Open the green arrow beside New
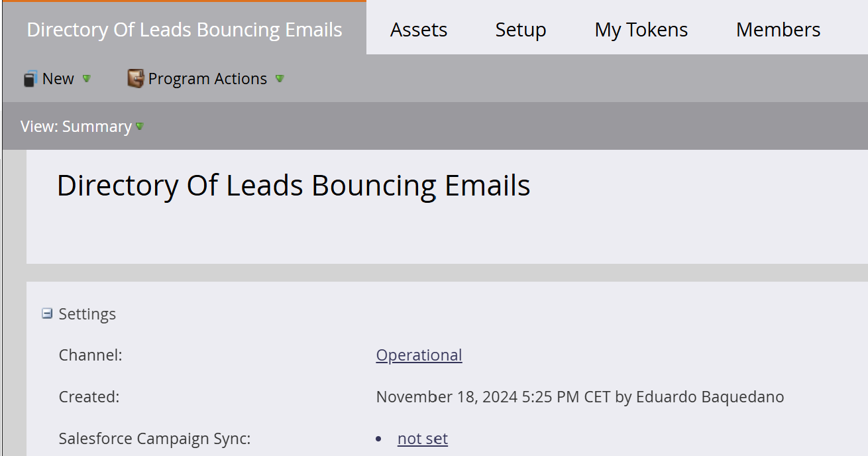The width and height of the screenshot is (868, 456). pos(86,79)
